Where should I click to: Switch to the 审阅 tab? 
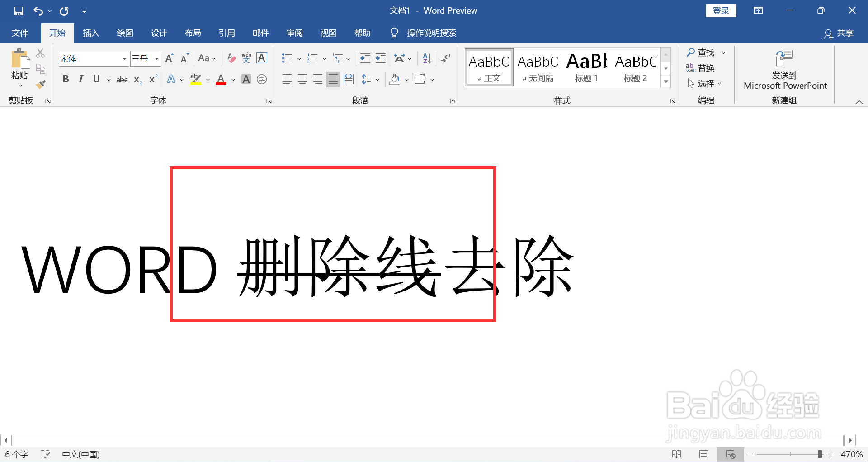click(294, 33)
